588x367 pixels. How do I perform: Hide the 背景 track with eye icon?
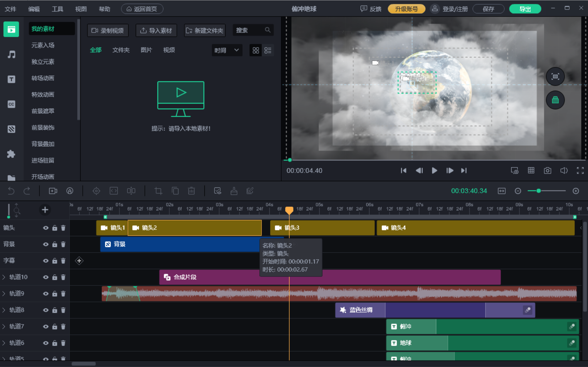pyautogui.click(x=46, y=244)
